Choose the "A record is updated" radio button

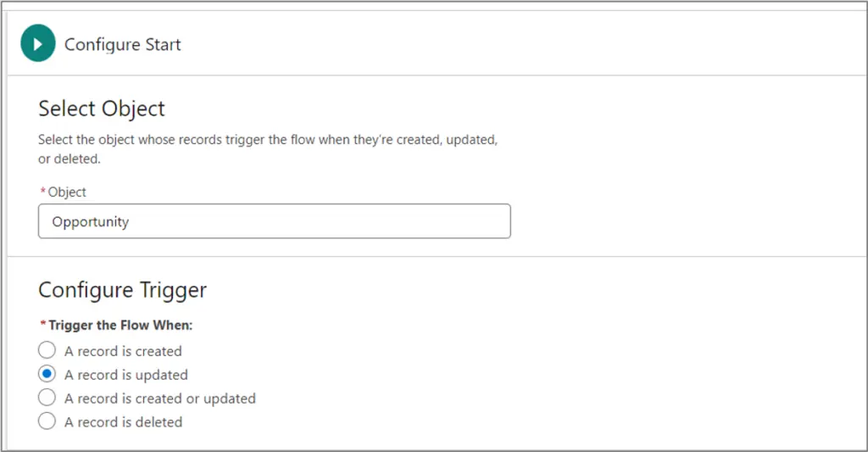pyautogui.click(x=47, y=374)
